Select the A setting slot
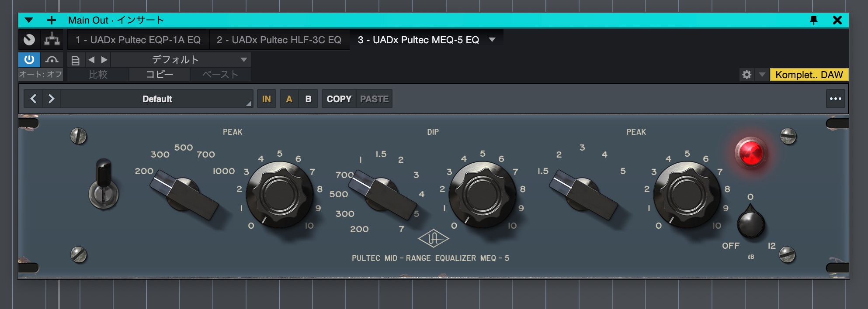 (x=289, y=99)
